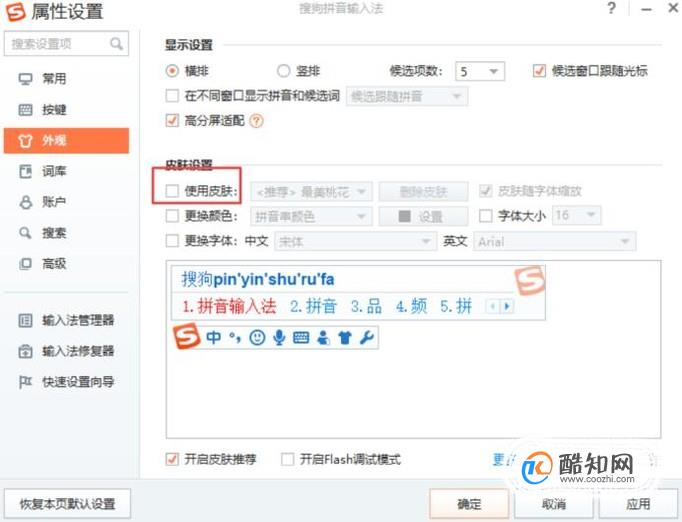Click 恢复本页默认设置 button

[x=67, y=504]
